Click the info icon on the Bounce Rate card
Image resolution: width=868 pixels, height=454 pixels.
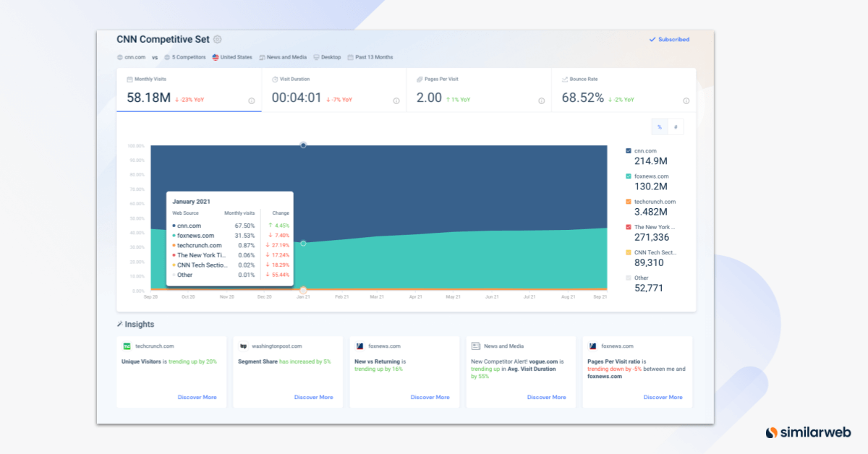tap(686, 101)
